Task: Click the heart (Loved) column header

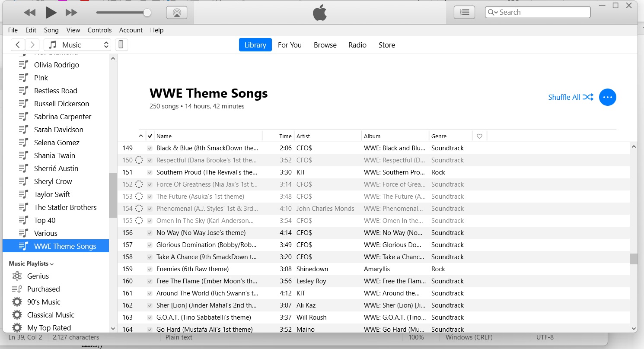Action: tap(479, 136)
